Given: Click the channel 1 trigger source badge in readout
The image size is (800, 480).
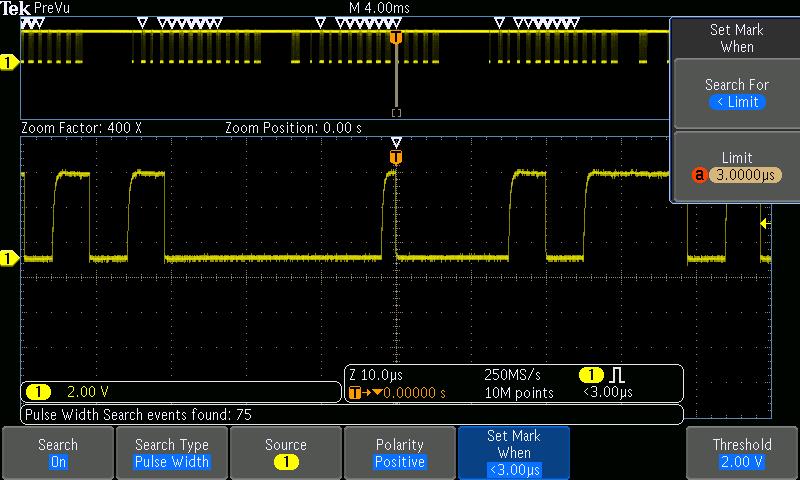Looking at the screenshot, I should pyautogui.click(x=591, y=375).
